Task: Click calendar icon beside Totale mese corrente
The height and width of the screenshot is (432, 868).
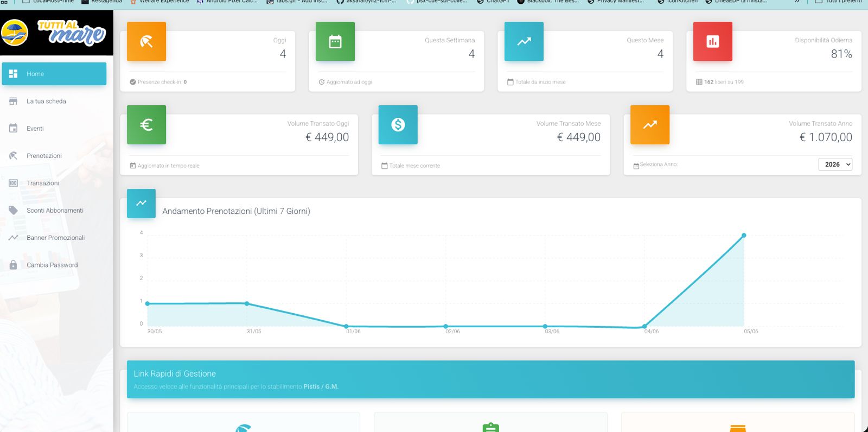Action: [385, 166]
